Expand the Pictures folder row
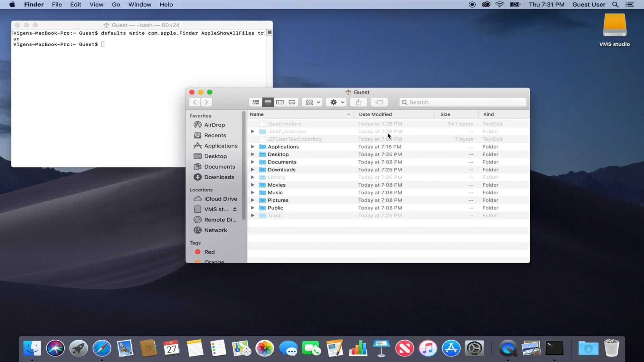 (x=253, y=200)
